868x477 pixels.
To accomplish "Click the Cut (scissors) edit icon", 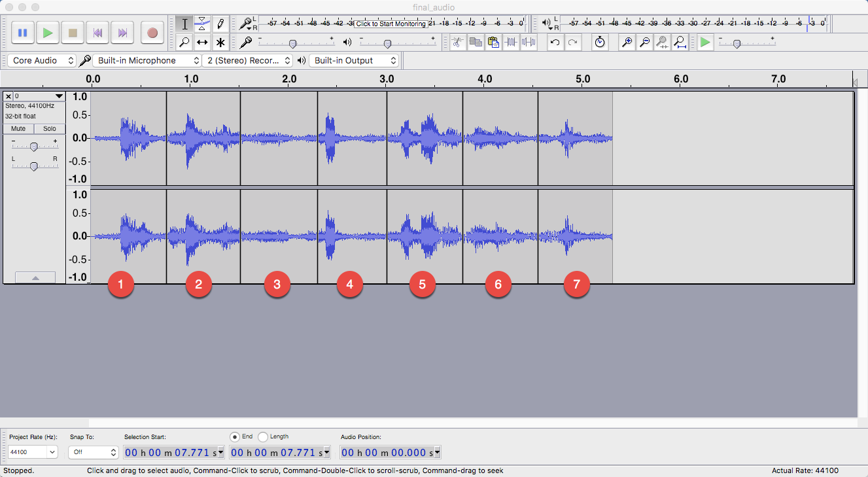I will 458,43.
